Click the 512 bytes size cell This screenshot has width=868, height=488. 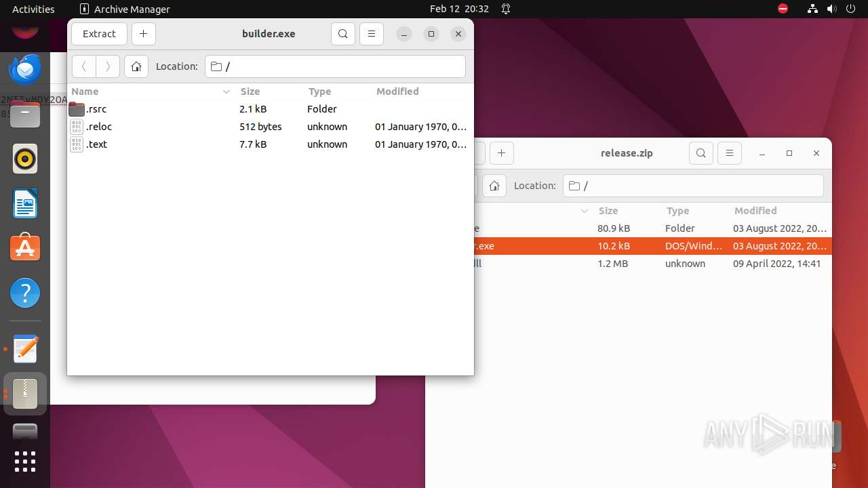[x=260, y=127]
